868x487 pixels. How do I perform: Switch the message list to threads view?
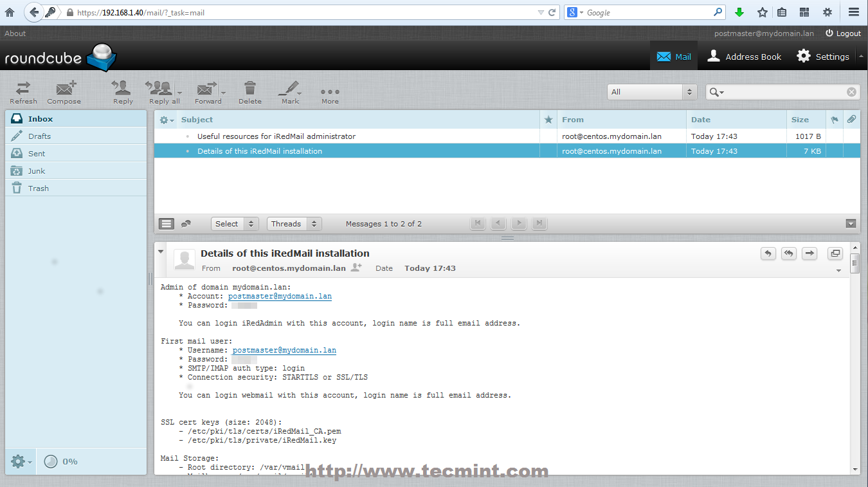click(x=186, y=224)
